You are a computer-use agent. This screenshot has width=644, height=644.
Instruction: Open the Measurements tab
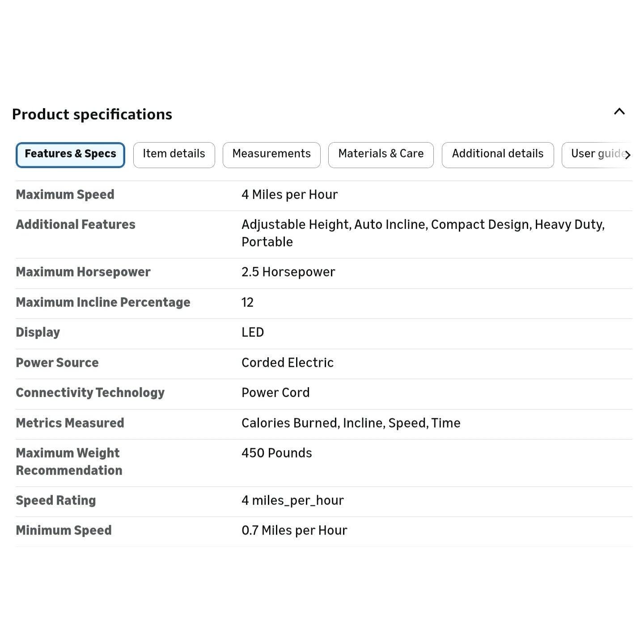[x=271, y=155]
